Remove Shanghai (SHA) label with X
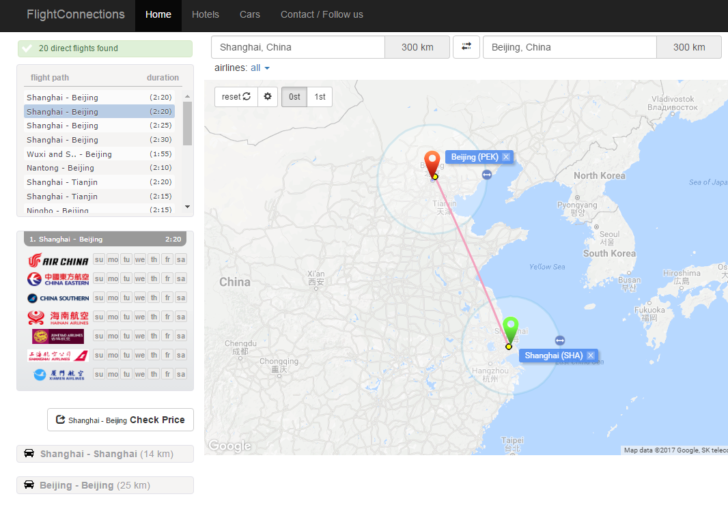 pyautogui.click(x=590, y=356)
